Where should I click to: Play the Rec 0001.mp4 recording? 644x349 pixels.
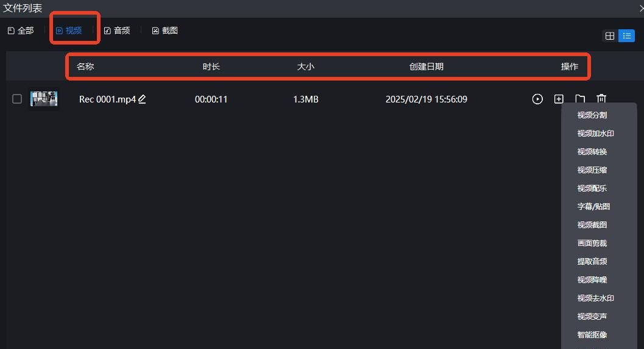pyautogui.click(x=537, y=99)
